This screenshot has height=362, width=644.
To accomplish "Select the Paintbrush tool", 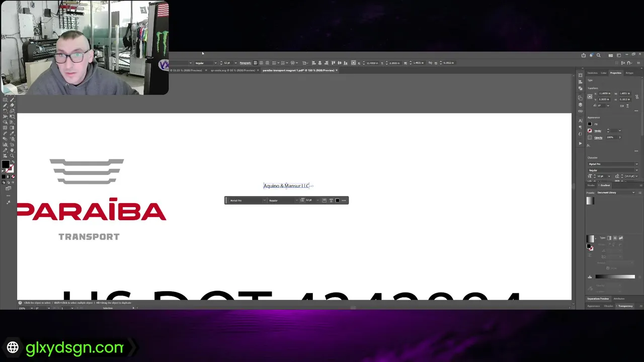I will [12, 100].
